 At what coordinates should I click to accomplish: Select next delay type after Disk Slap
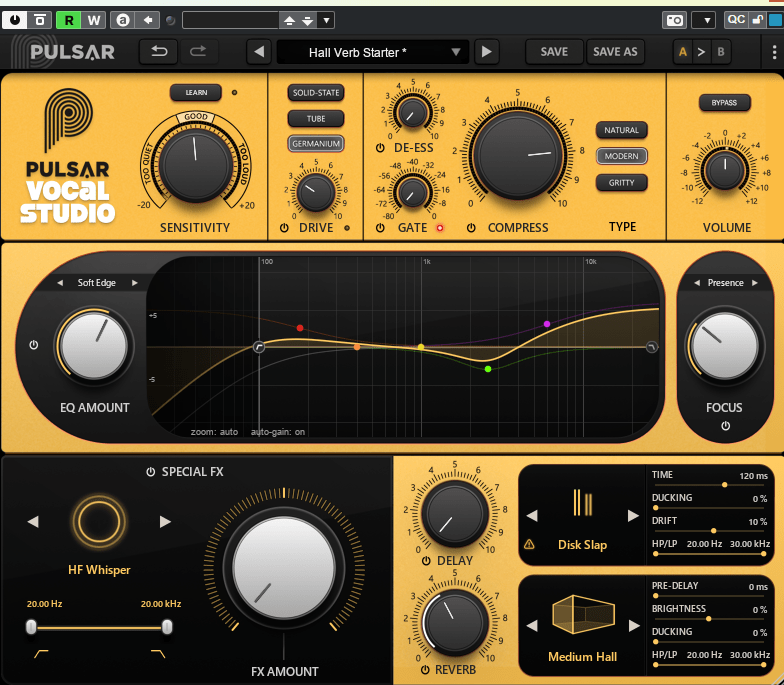coord(632,516)
